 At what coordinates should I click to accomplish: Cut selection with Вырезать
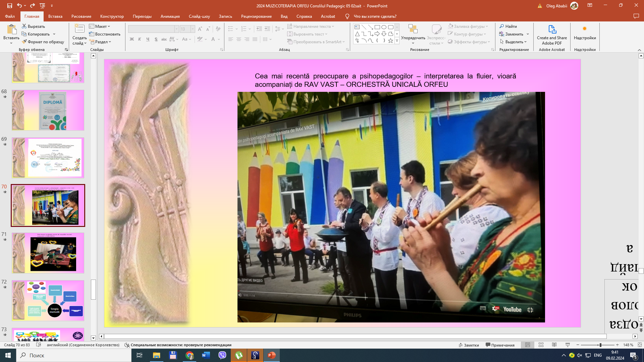tap(33, 26)
